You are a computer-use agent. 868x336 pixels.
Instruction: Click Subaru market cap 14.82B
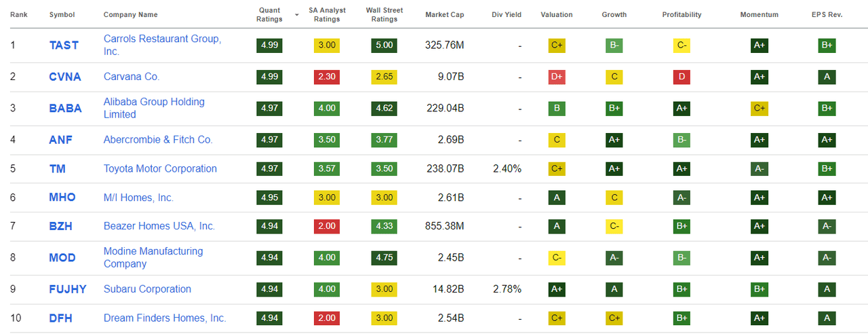[449, 289]
